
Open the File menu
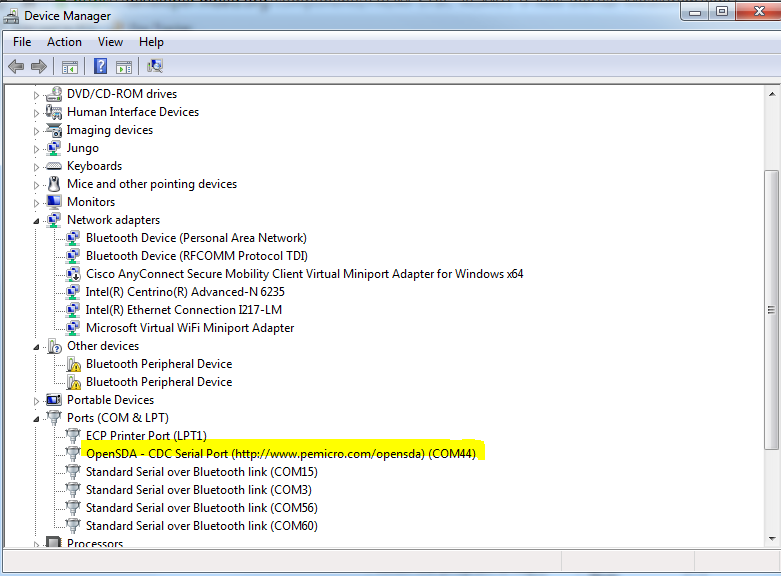click(22, 42)
